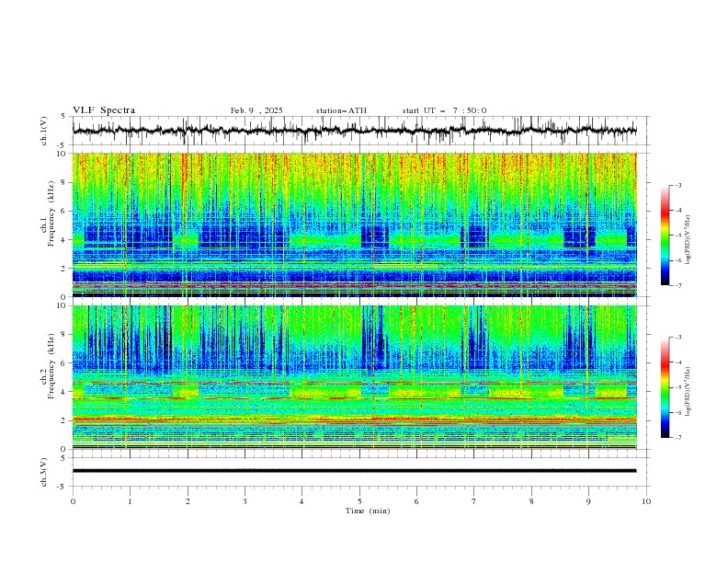The height and width of the screenshot is (563, 728).
Task: Click the '8' kHz tick on ch.1 axis
Action: tap(65, 182)
